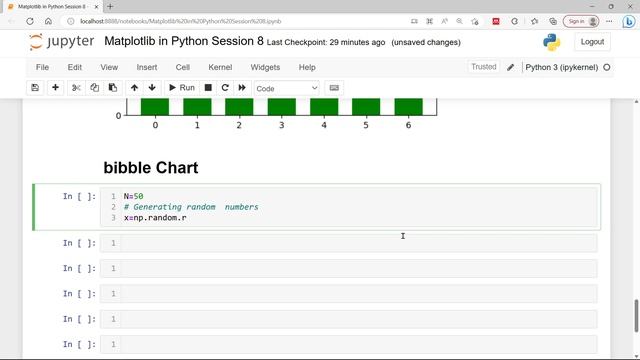640x360 pixels.
Task: Click the browser address bar URL
Action: [x=180, y=21]
